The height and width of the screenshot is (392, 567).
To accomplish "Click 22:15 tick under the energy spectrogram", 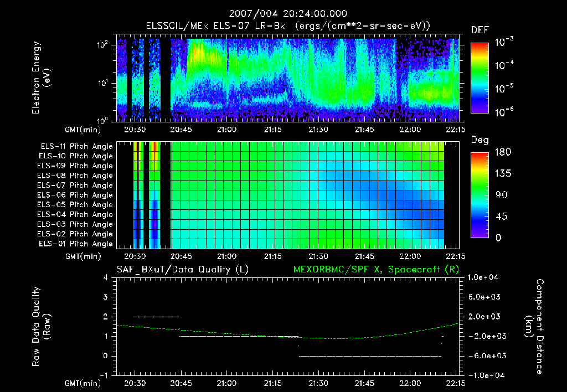I will click(x=456, y=130).
